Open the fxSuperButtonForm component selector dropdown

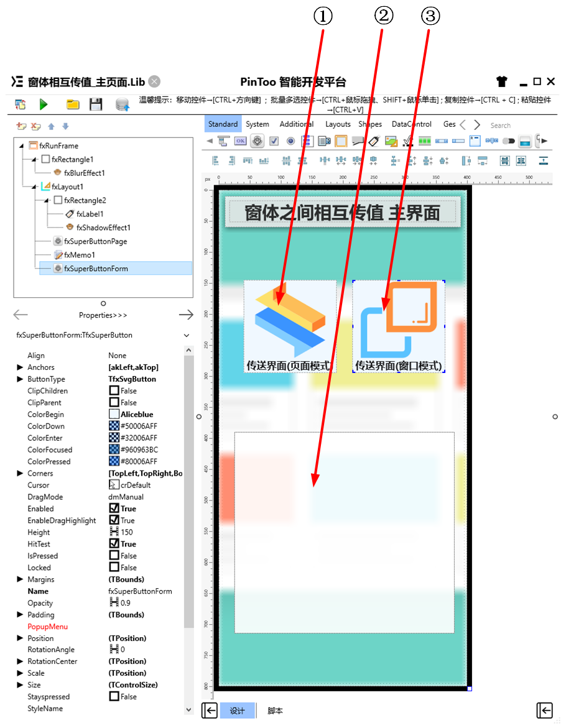click(x=187, y=335)
